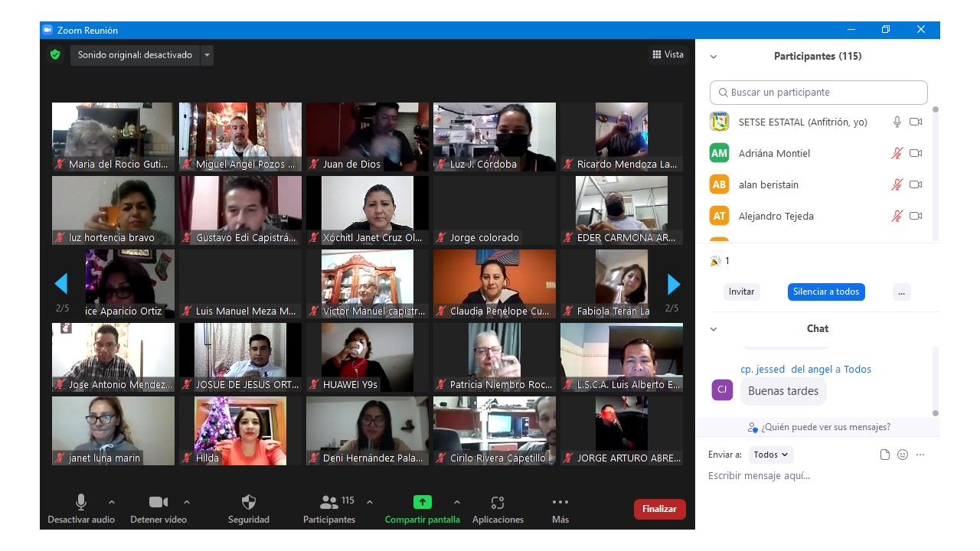Open the Aplicaciones button
This screenshot has width=980, height=551.
(x=498, y=509)
